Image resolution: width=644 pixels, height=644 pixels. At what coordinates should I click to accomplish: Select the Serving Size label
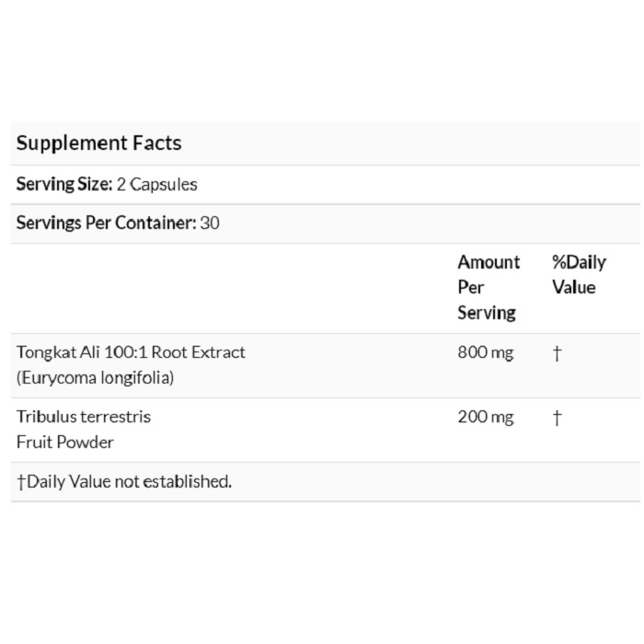pyautogui.click(x=64, y=184)
